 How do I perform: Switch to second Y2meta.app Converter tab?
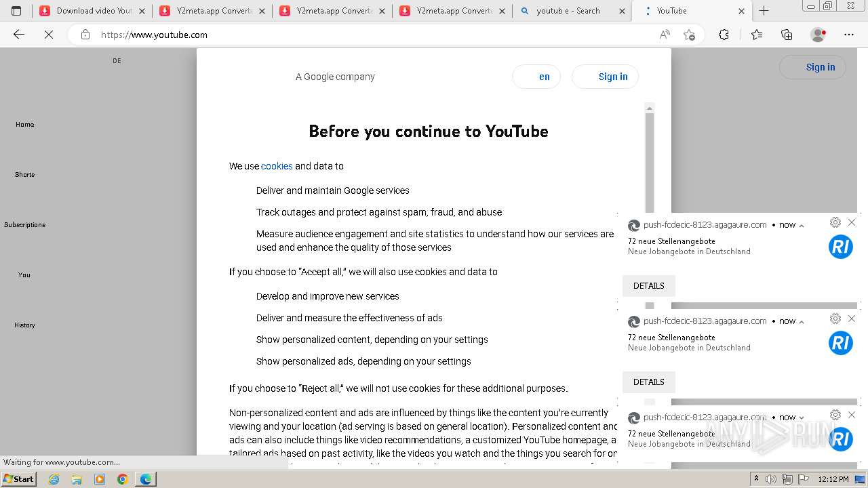point(214,11)
